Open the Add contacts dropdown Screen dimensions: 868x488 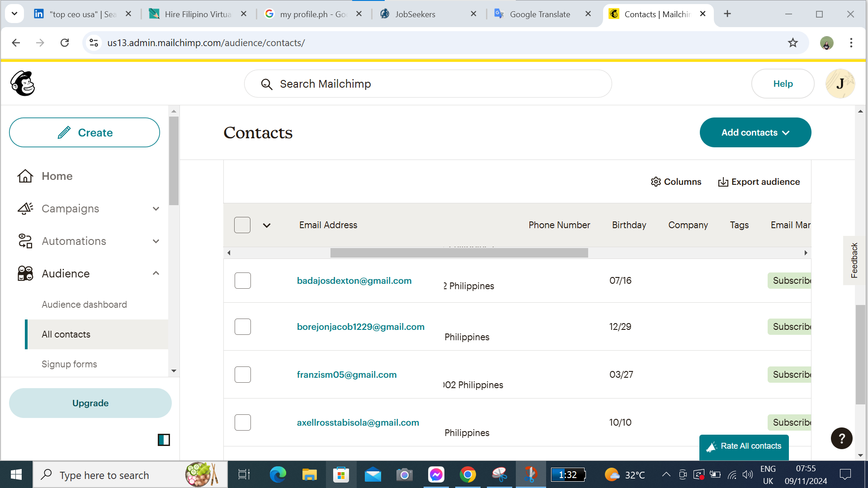click(x=755, y=132)
